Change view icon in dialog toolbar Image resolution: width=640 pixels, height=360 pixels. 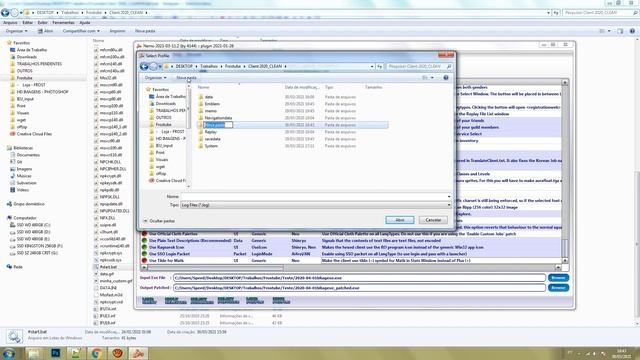click(x=425, y=78)
